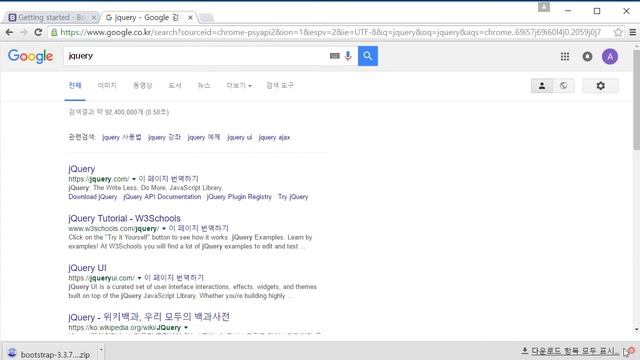Open the 검색 도구 search tools
Screen dimensions: 640x360
(x=280, y=85)
